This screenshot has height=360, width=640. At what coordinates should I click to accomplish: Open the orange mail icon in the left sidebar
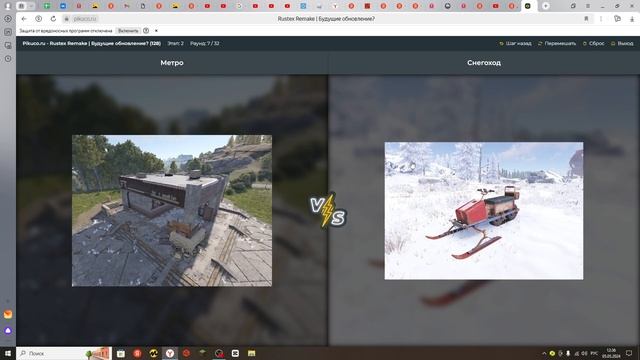point(8,314)
